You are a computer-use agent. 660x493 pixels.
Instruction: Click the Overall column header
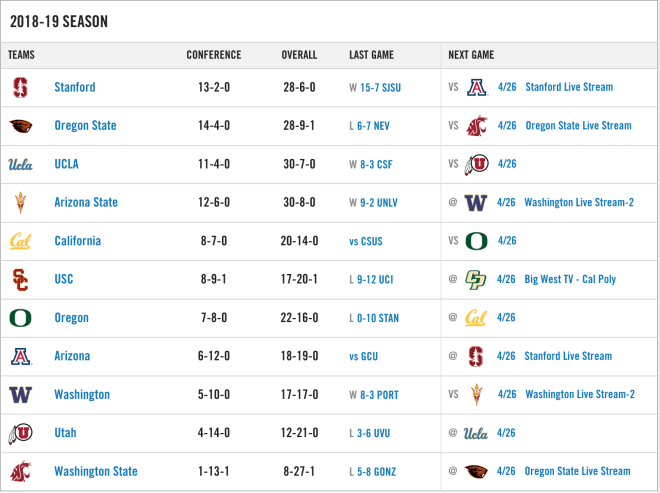pyautogui.click(x=299, y=55)
